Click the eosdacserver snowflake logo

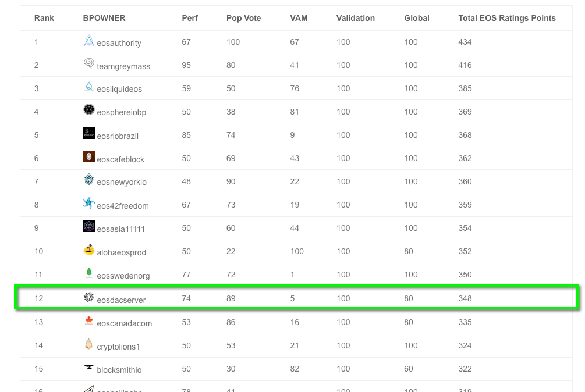point(89,297)
